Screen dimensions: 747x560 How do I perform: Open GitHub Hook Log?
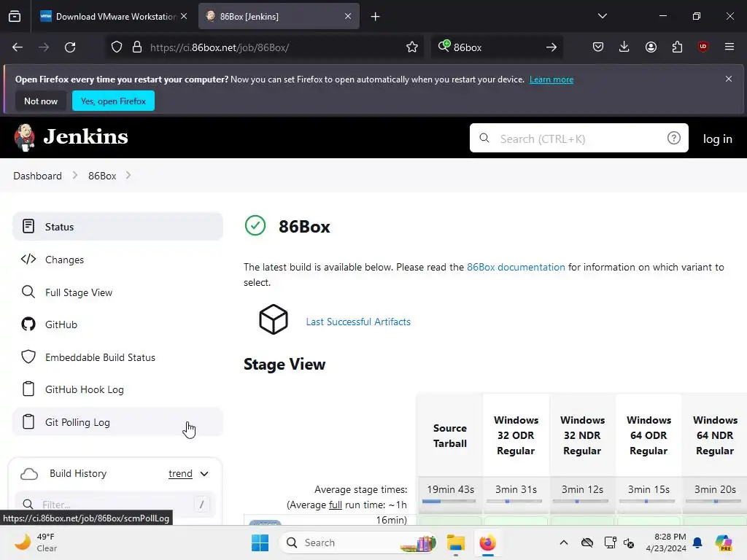117,389
